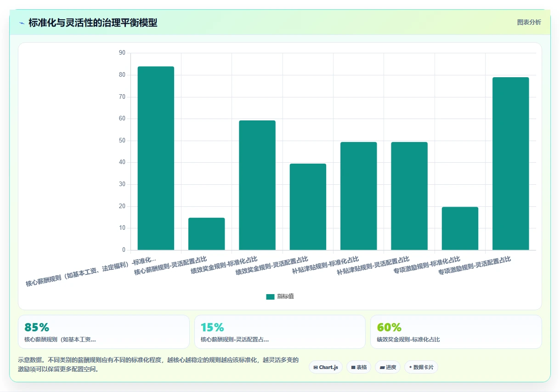Select the 数据卡片 tag pill
560x392 pixels.
click(x=421, y=367)
